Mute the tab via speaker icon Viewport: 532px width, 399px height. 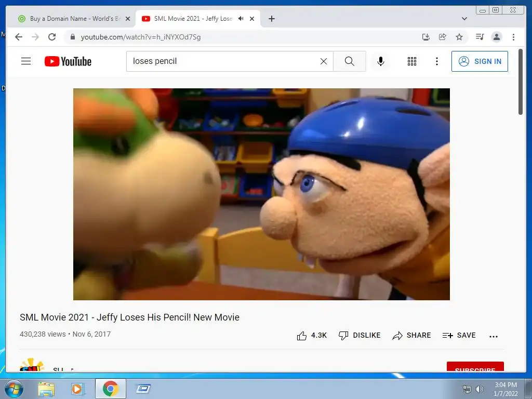pos(241,19)
